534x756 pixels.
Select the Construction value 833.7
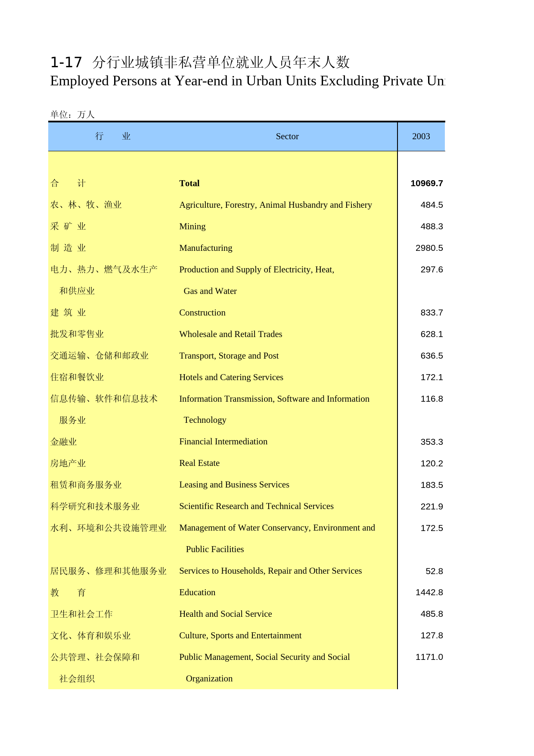tap(432, 312)
